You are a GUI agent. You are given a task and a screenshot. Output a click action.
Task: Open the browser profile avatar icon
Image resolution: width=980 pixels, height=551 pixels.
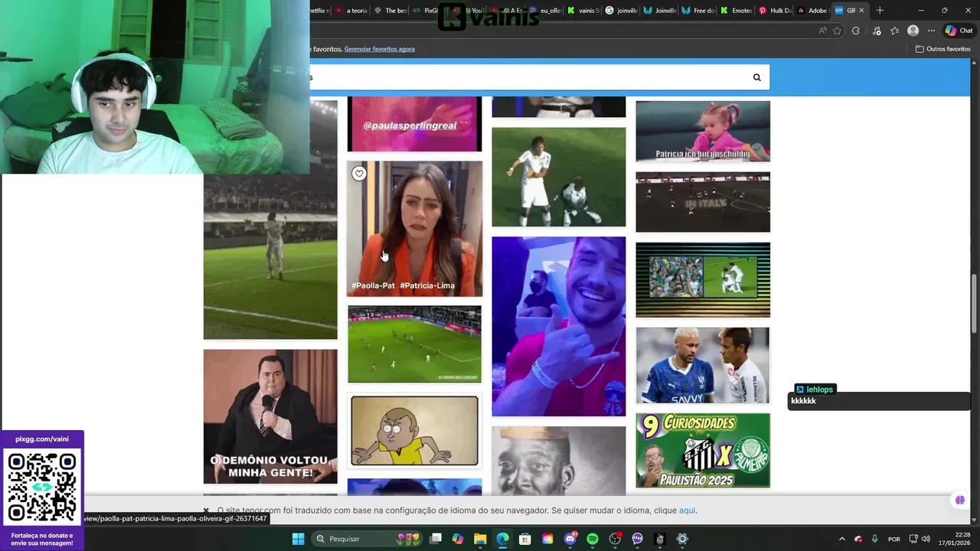coord(913,31)
